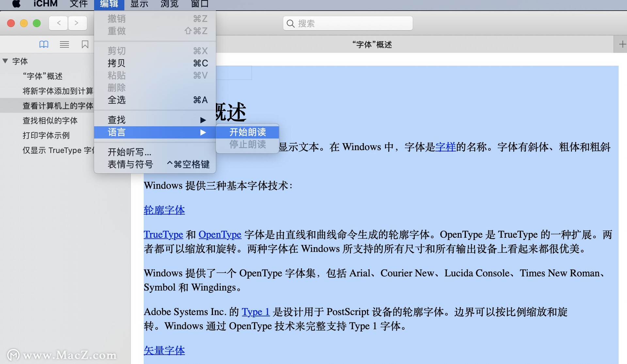
Task: Open 查找相似的字体 topic
Action: 50,120
